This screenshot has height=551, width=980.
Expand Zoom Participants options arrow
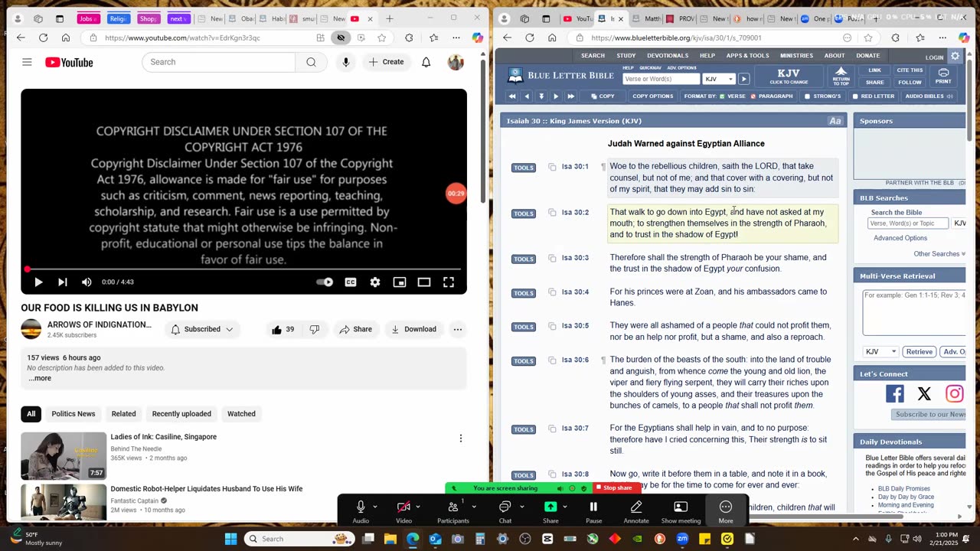click(473, 507)
